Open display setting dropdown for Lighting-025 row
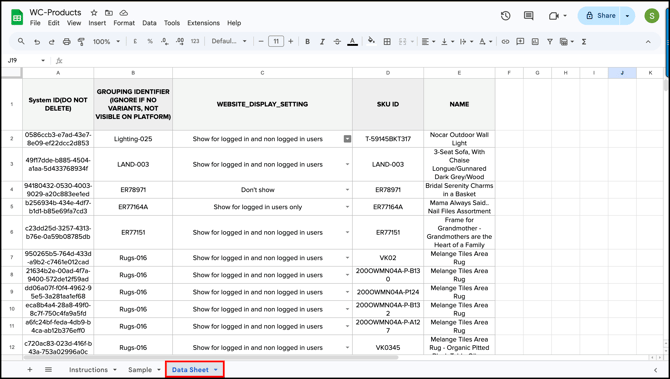This screenshot has width=670, height=379. [x=347, y=139]
